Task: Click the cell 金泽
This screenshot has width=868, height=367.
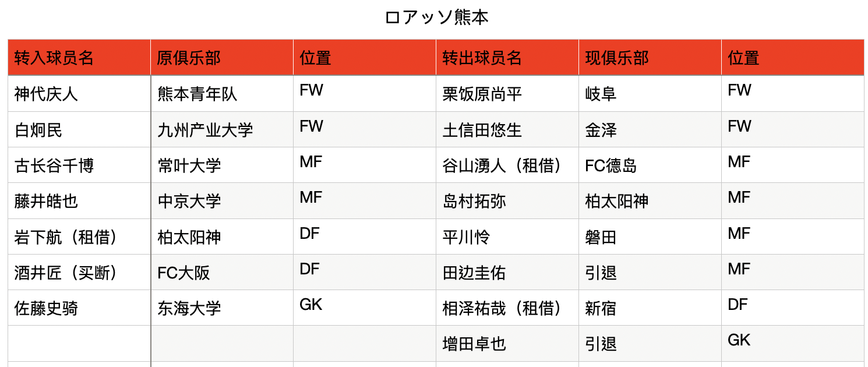Action: coord(650,129)
